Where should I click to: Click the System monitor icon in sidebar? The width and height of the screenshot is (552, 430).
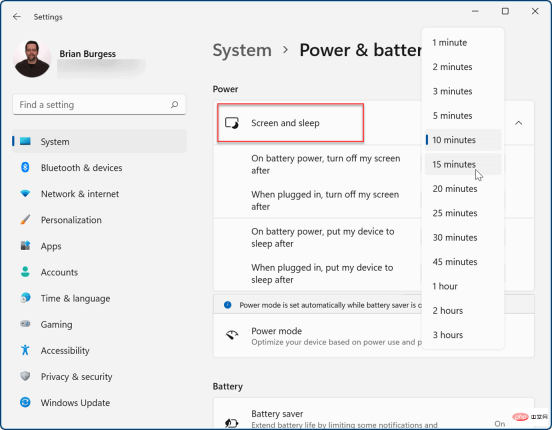click(25, 141)
